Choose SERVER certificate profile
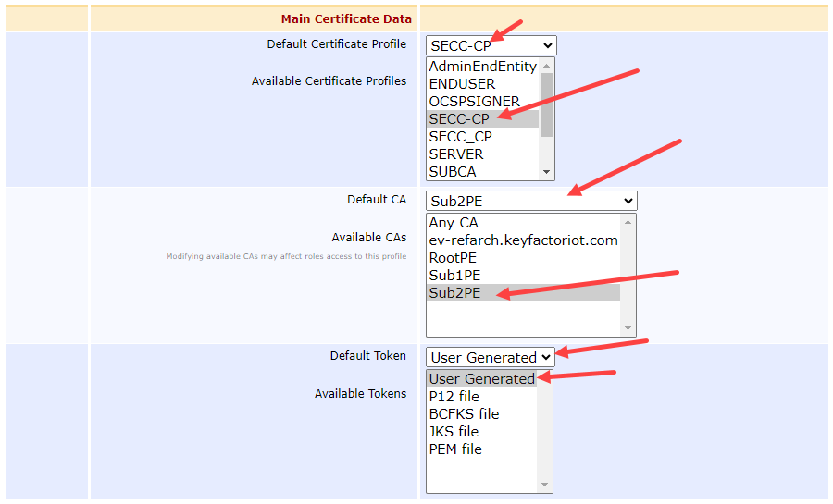Viewport: 833px width, 504px height. pos(455,154)
